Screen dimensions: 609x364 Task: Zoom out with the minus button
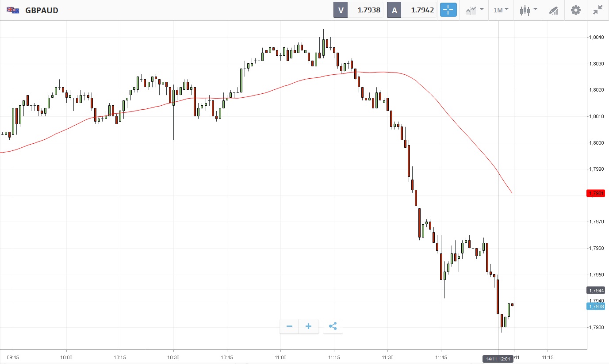(289, 327)
